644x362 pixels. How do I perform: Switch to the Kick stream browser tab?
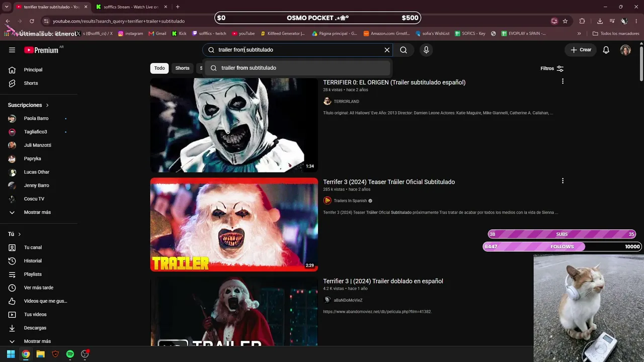[x=131, y=7]
